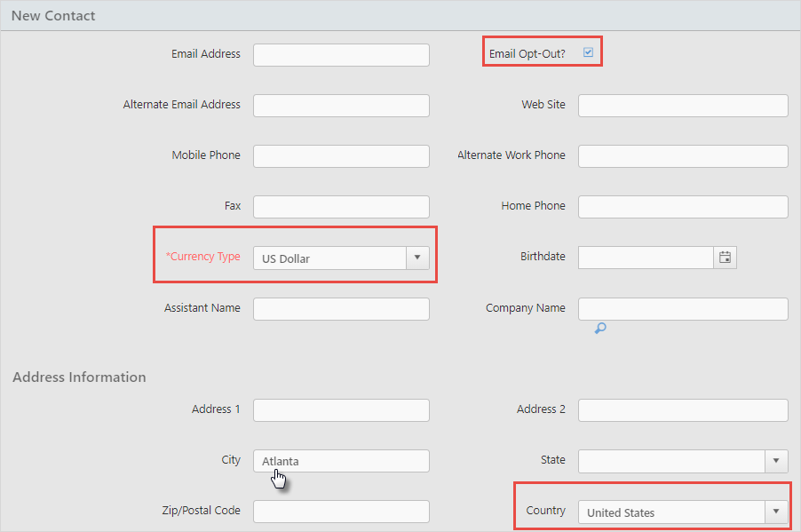
Task: Click inside the Birthdate text field
Action: 646,258
